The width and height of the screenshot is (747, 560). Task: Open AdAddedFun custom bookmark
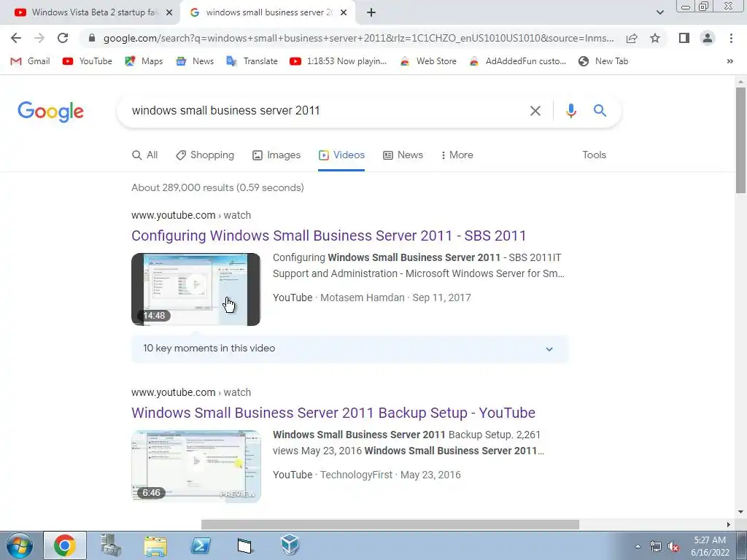coord(518,61)
